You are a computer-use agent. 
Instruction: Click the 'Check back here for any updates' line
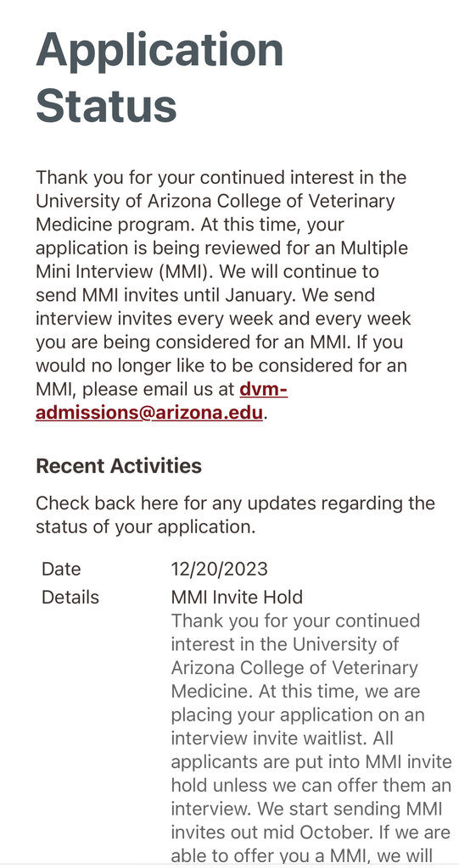[235, 504]
